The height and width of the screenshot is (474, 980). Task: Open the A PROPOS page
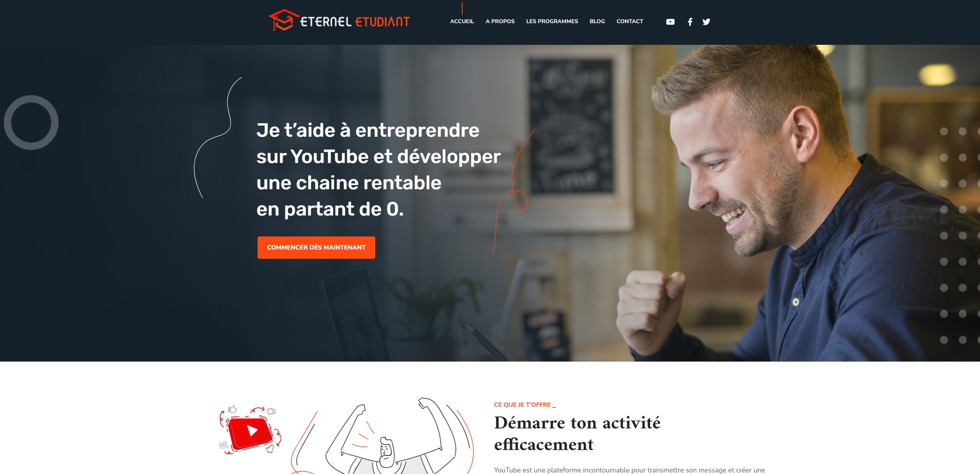(x=500, y=21)
